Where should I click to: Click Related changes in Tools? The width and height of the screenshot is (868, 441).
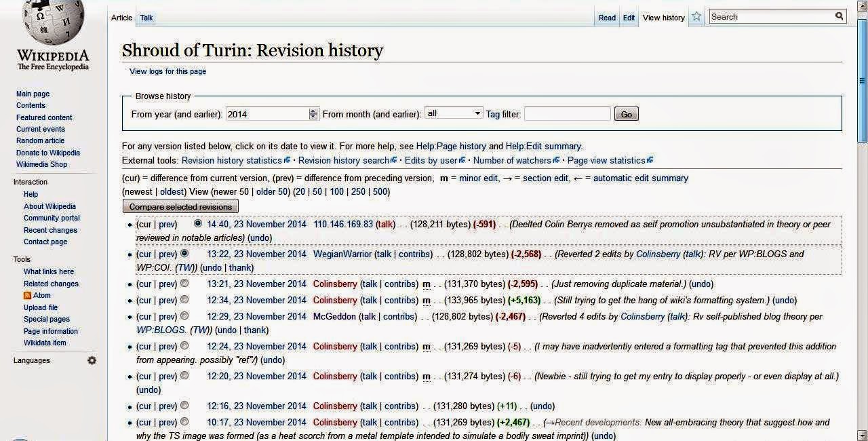[x=51, y=284]
